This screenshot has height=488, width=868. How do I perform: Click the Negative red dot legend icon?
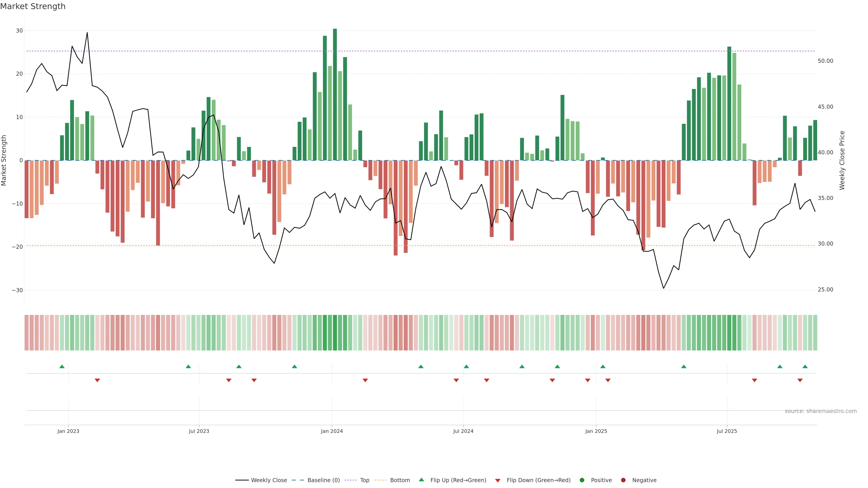pos(623,480)
